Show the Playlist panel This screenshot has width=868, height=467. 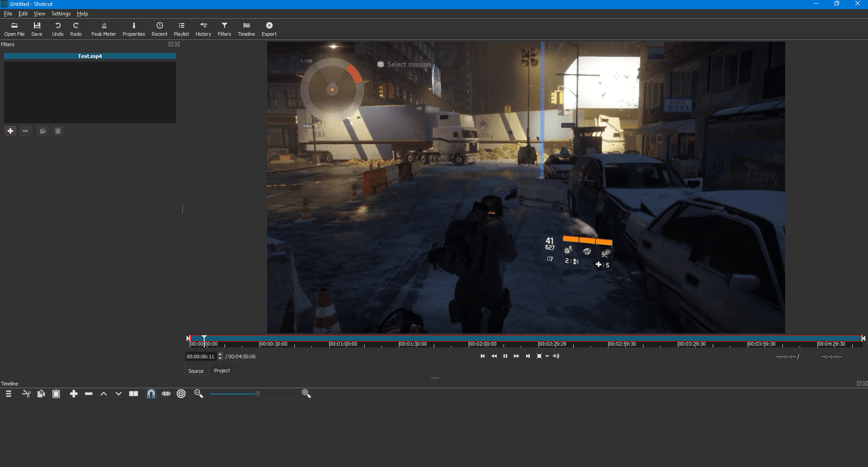pos(181,29)
